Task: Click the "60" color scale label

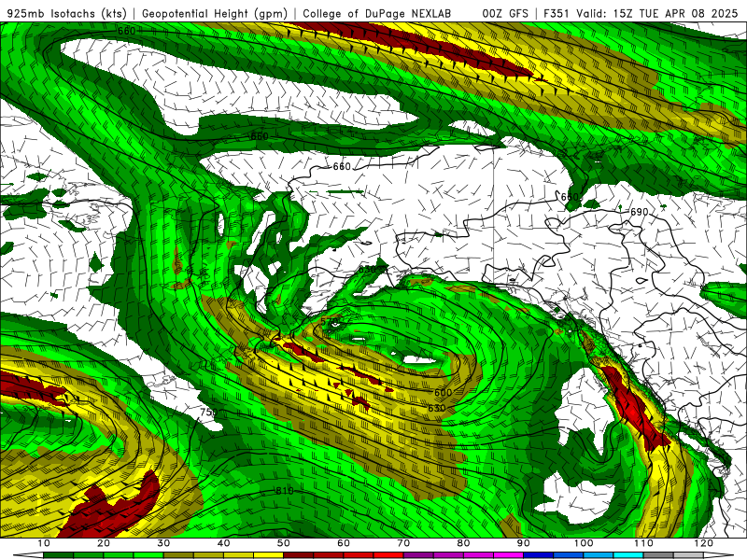Action: 344,543
